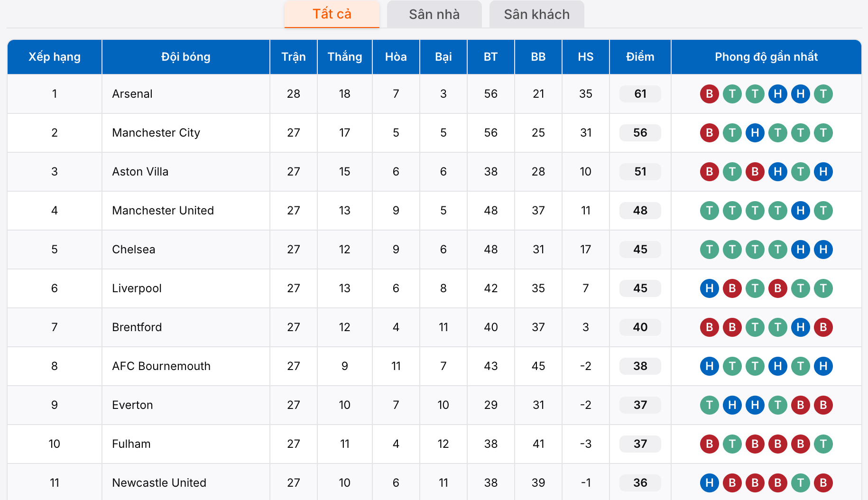Click Arsenal's 61 points badge

point(640,94)
